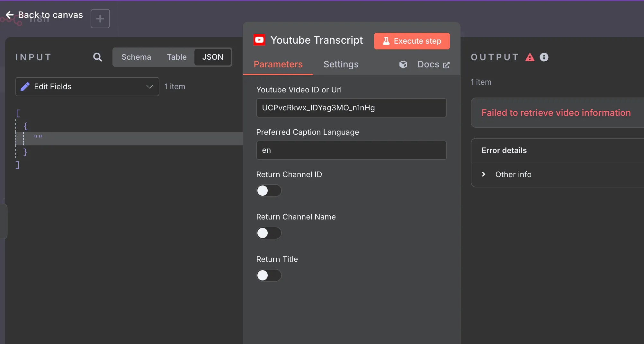Click the Youtube Transcript node title
Viewport: 644px width, 344px height.
(x=317, y=40)
